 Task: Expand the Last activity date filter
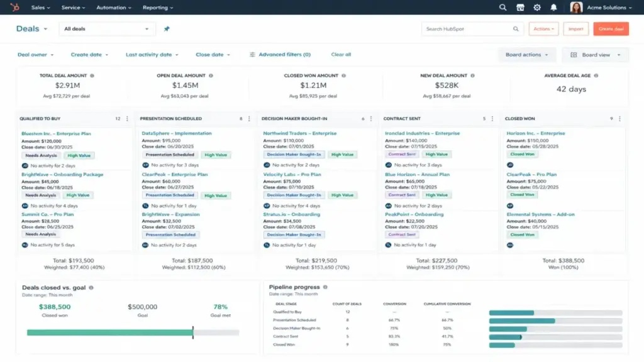coord(152,55)
